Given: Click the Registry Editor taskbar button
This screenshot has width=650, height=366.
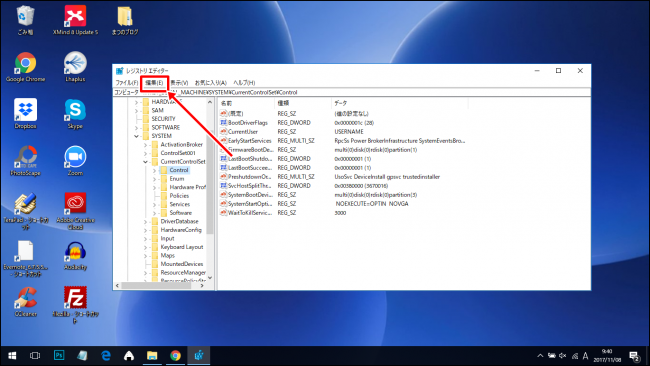Looking at the screenshot, I should click(x=199, y=356).
